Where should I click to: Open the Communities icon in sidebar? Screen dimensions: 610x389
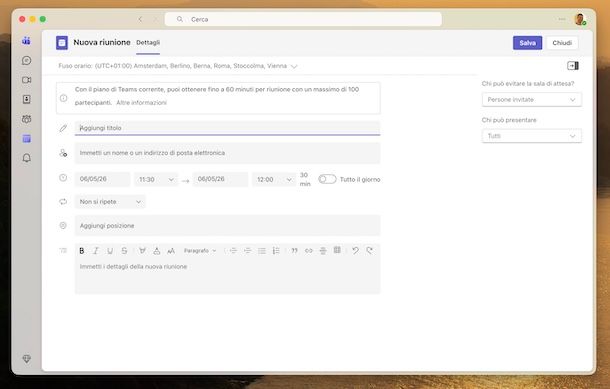26,119
